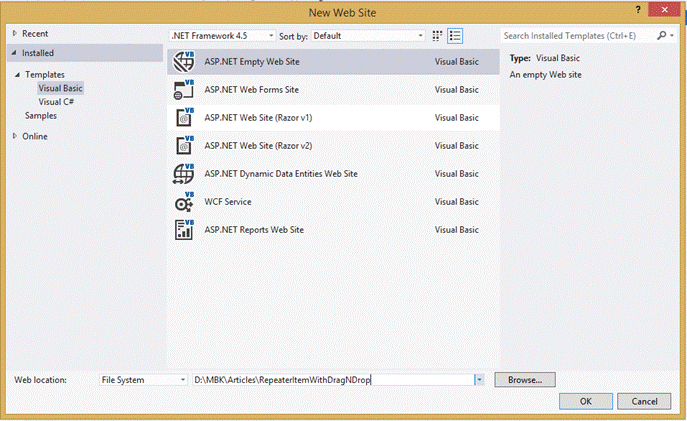
Task: Click the search magnifier icon
Action: pos(661,35)
